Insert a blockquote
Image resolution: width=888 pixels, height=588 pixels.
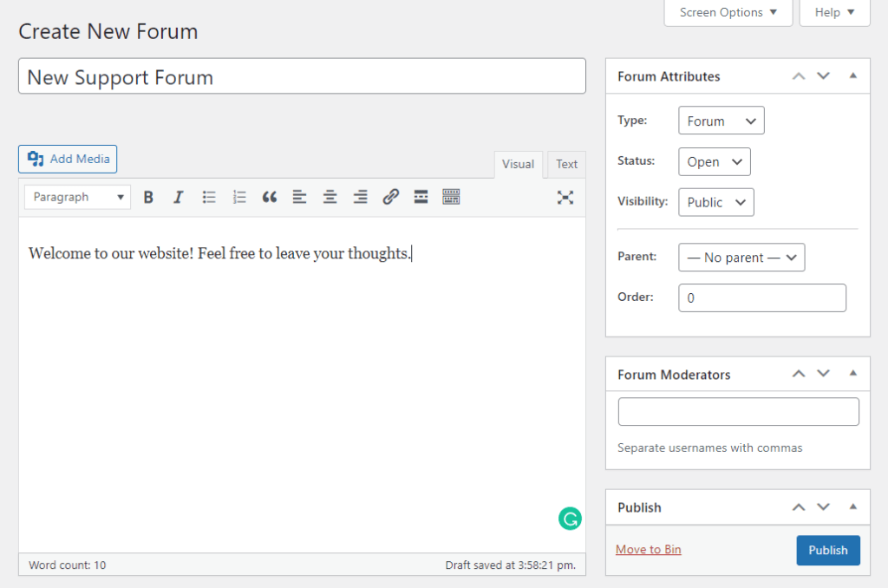pos(269,197)
